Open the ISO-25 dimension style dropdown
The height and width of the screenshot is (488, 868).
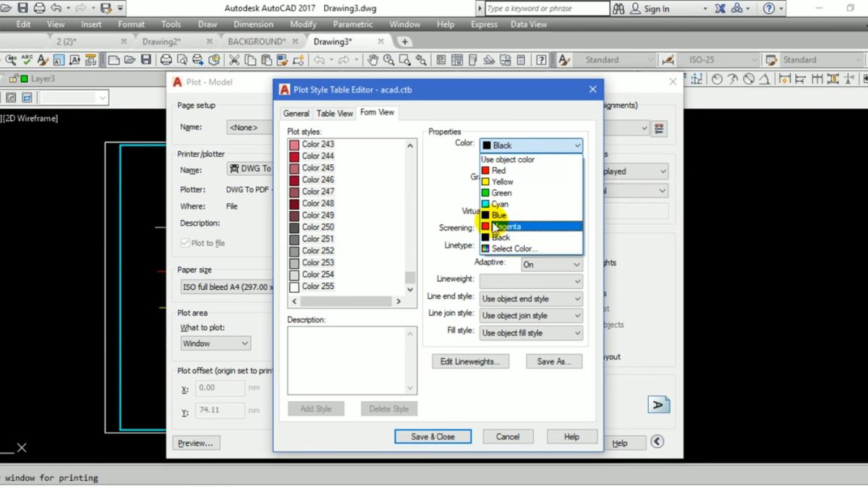(719, 60)
